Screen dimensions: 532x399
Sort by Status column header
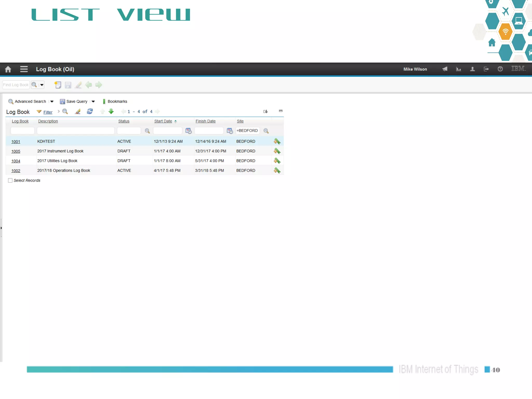124,121
